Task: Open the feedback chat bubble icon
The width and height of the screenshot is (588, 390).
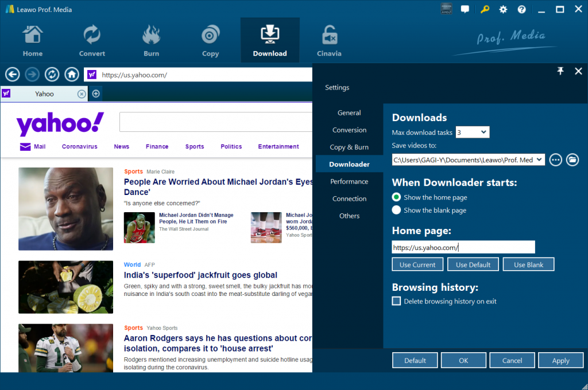Action: click(x=465, y=9)
